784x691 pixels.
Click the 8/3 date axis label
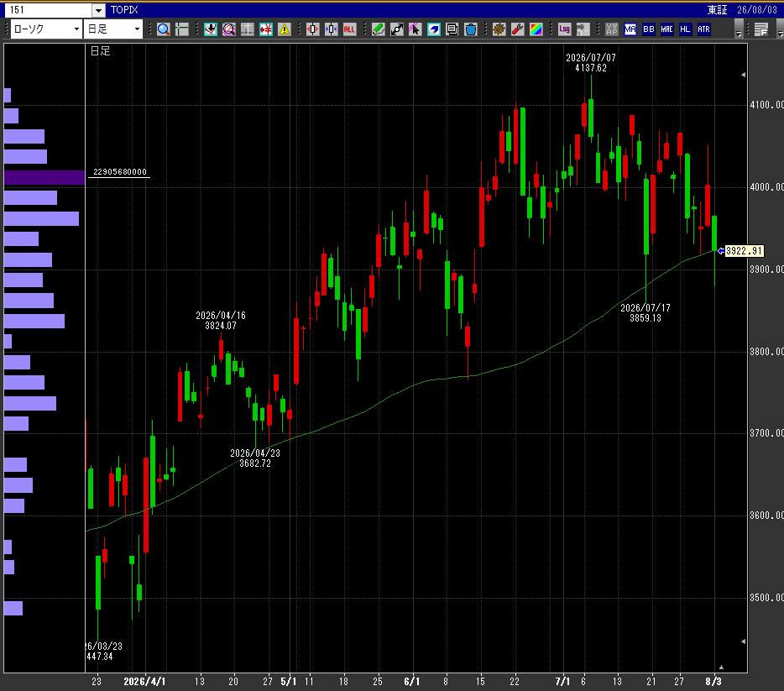pos(713,682)
